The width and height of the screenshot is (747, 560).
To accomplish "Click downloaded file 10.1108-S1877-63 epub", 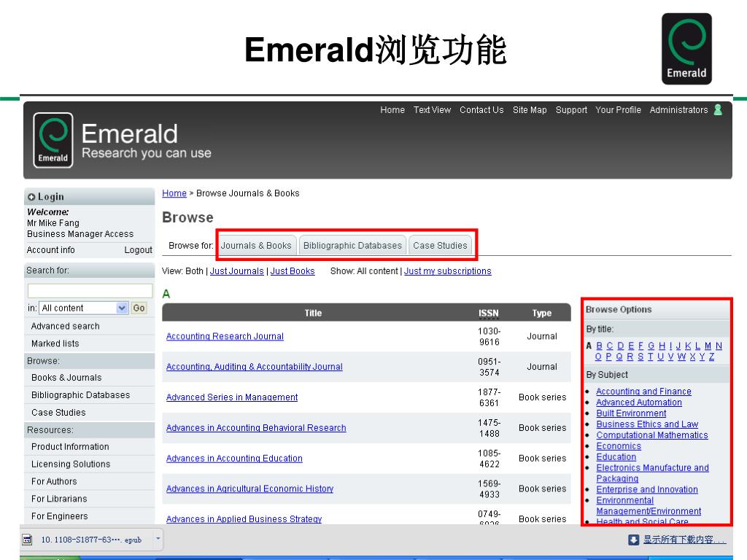I will (91, 540).
